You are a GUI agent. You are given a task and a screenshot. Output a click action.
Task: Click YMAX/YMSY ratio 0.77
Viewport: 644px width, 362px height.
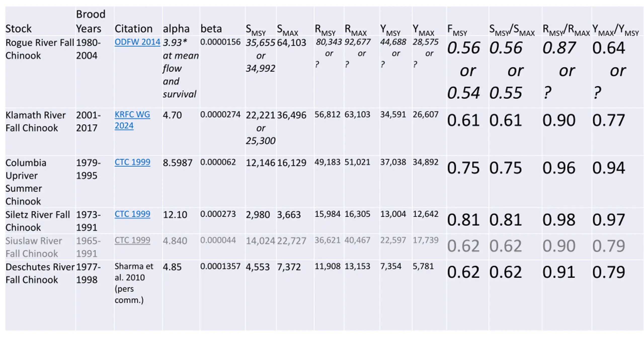609,120
